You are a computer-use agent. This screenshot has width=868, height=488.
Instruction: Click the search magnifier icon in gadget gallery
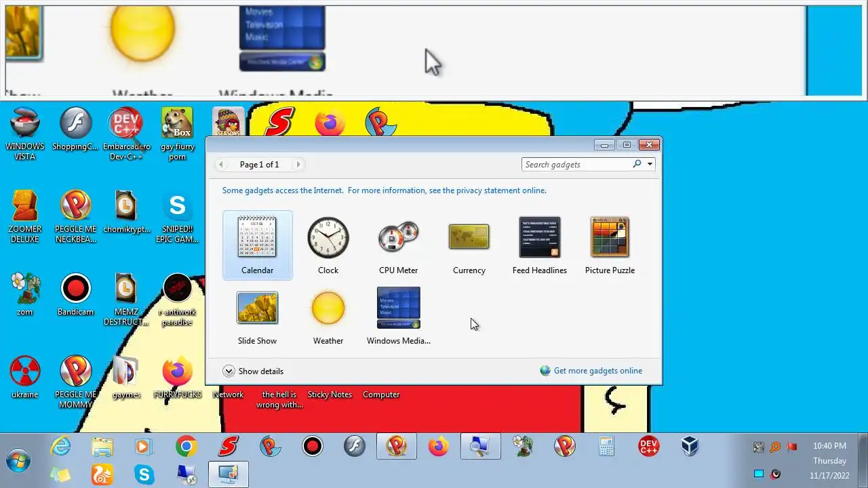pyautogui.click(x=637, y=164)
